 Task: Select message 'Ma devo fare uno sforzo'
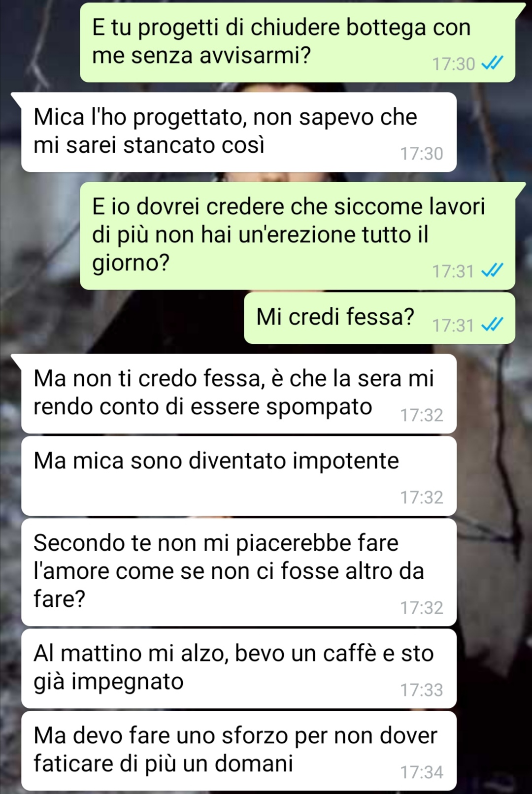[x=239, y=751]
